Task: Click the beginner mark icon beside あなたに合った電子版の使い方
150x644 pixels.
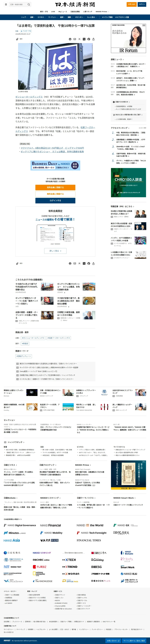Action: click(x=114, y=115)
